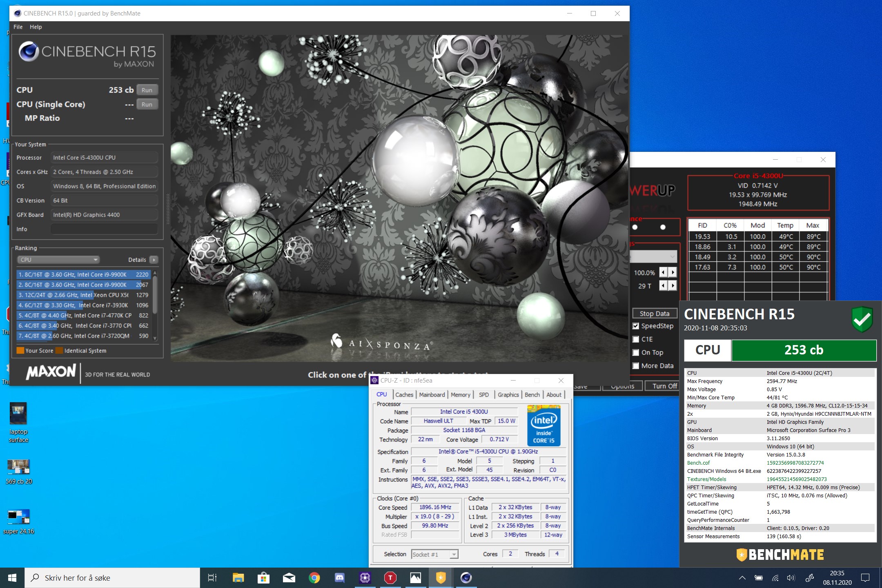Expand ranking Details arrow
Viewport: 882px width, 588px height.
pyautogui.click(x=154, y=260)
